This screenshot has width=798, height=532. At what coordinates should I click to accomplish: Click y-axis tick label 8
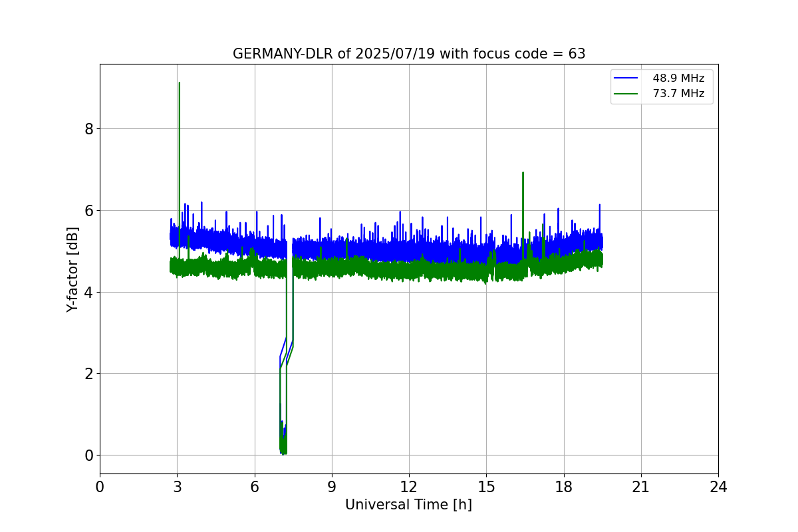pos(88,129)
